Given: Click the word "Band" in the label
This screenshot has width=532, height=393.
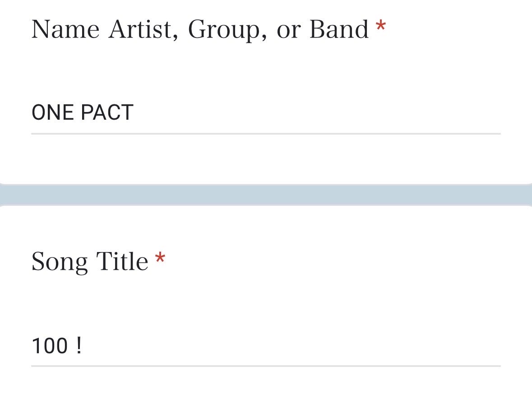Looking at the screenshot, I should pos(339,29).
